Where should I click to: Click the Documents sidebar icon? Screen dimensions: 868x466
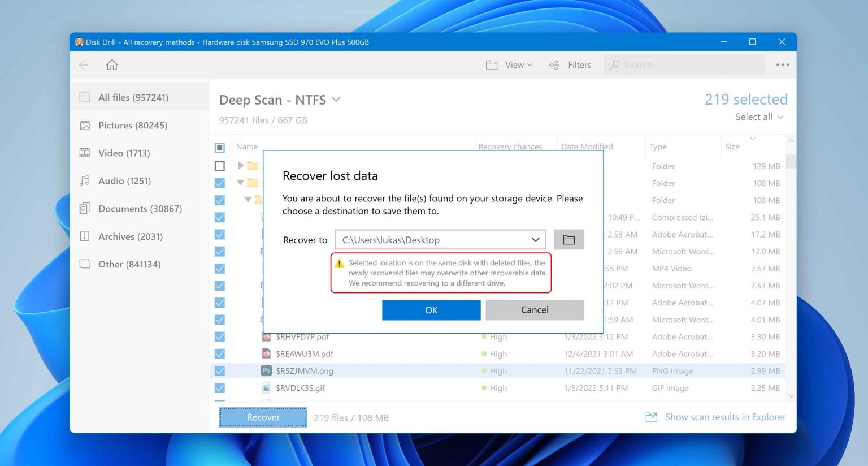click(85, 208)
